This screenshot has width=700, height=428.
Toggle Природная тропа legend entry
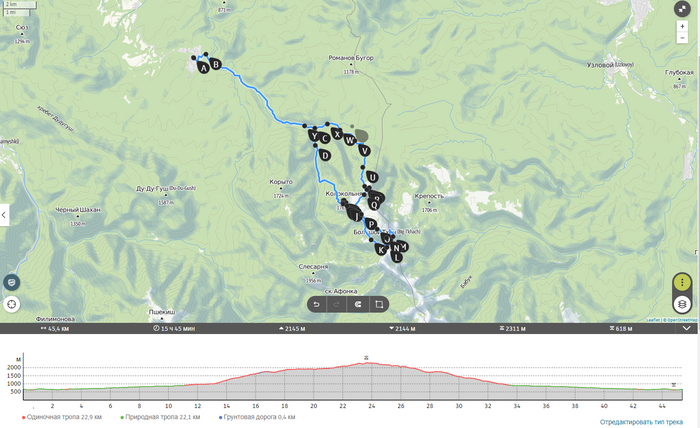160,417
